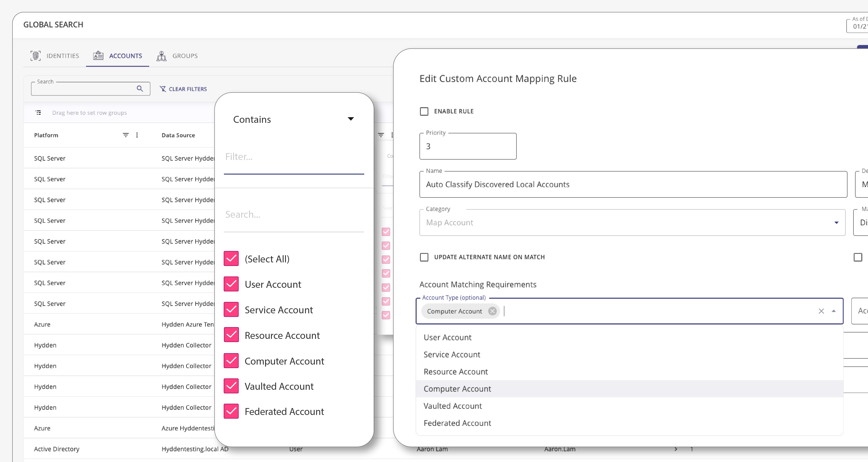Click the Groups hierarchy icon
Image resolution: width=868 pixels, height=462 pixels.
point(161,56)
